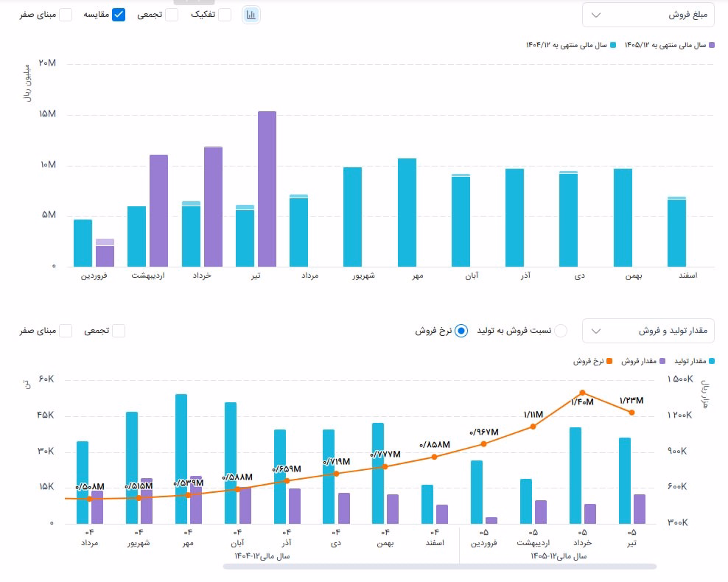Image resolution: width=728 pixels, height=582 pixels.
Task: Click the ۰/۷۱۹M data label
Action: tap(336, 462)
